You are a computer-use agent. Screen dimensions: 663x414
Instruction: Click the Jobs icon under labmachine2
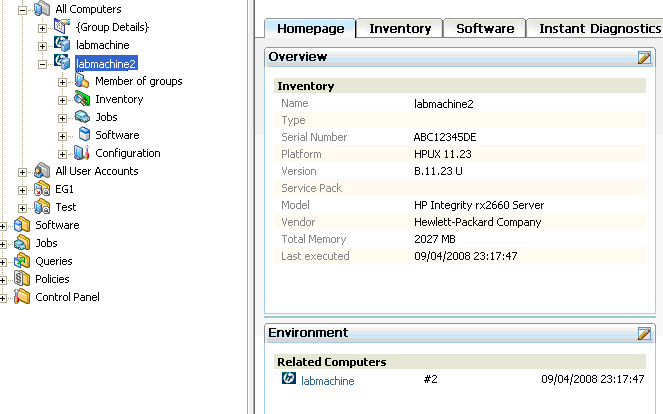point(82,117)
